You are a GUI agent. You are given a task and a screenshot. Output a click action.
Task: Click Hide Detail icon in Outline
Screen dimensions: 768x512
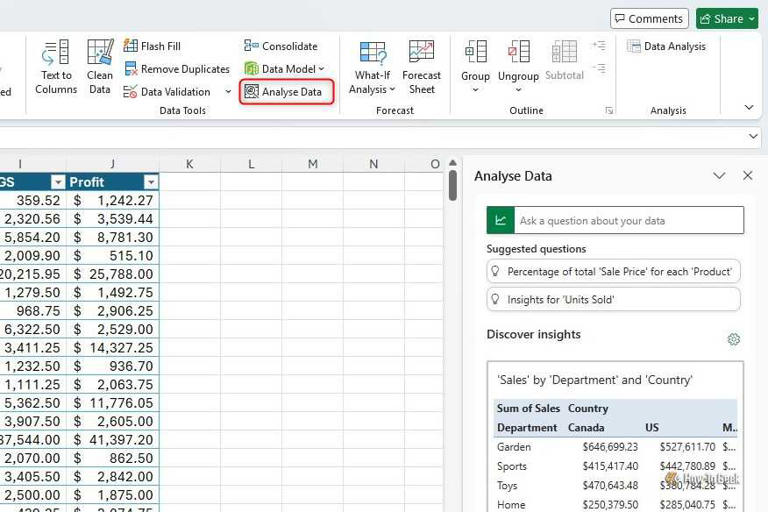[599, 68]
